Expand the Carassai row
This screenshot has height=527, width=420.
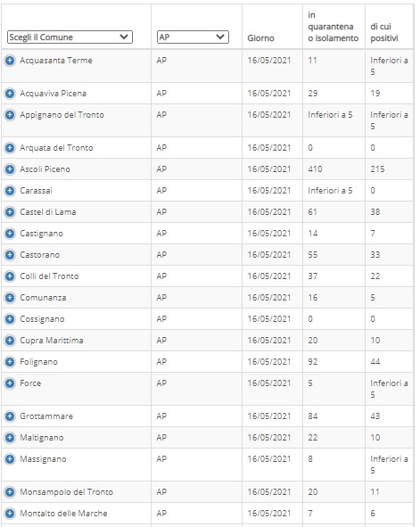10,191
